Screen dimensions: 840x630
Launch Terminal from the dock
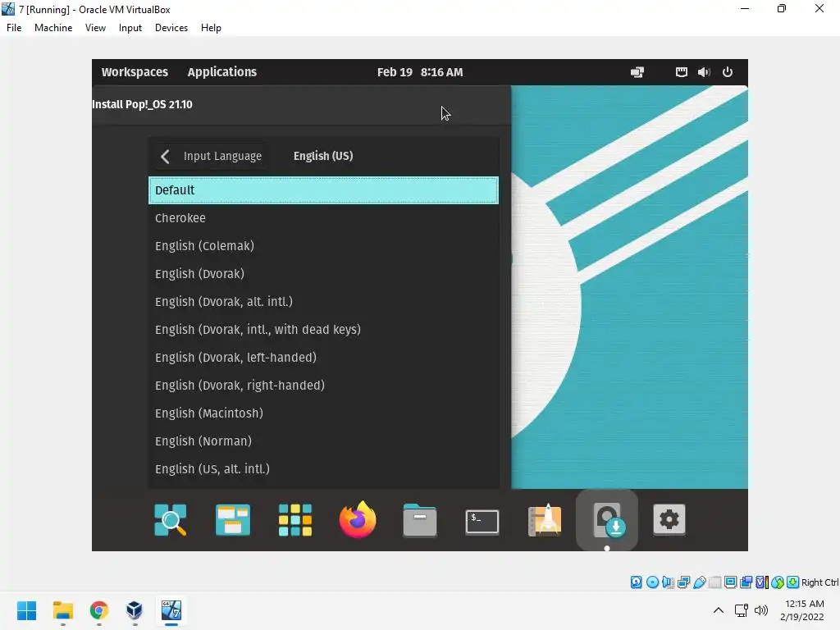(482, 521)
